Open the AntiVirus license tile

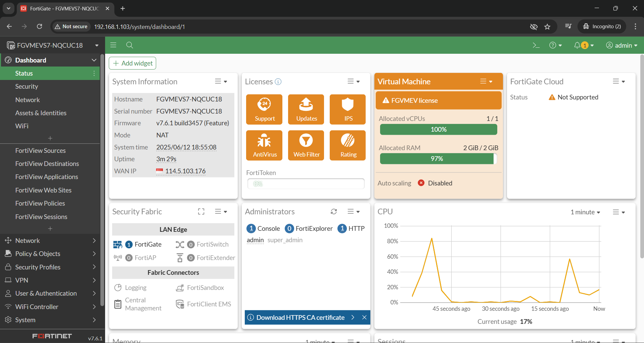pos(264,145)
